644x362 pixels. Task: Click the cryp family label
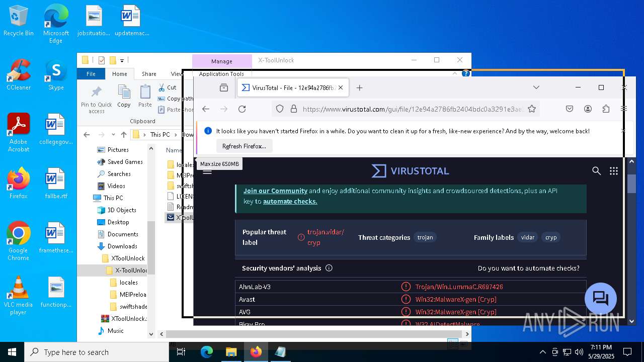[x=551, y=237]
